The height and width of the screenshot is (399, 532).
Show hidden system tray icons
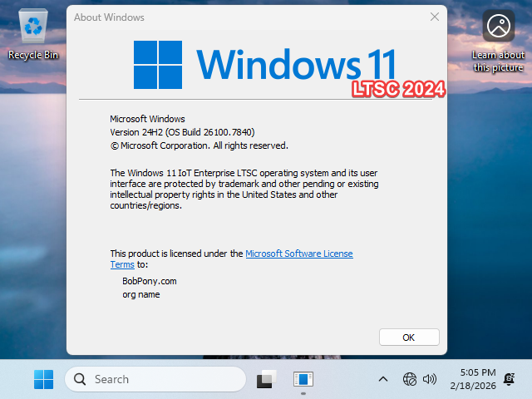pyautogui.click(x=383, y=379)
